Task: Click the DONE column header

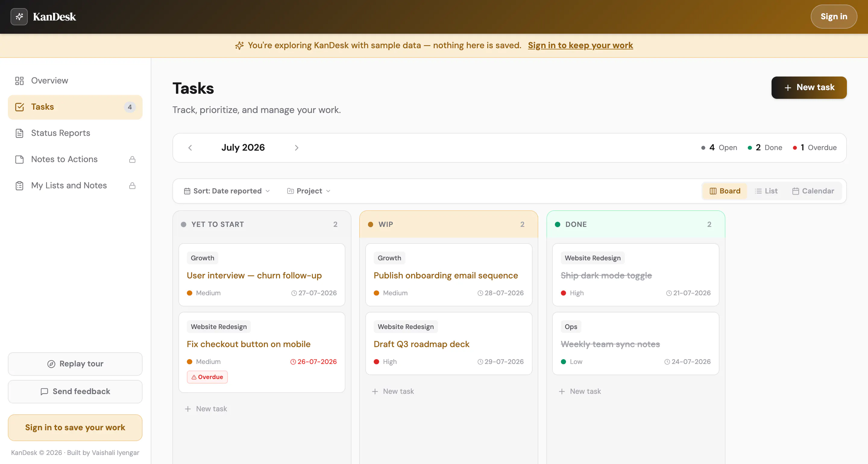Action: (636, 224)
